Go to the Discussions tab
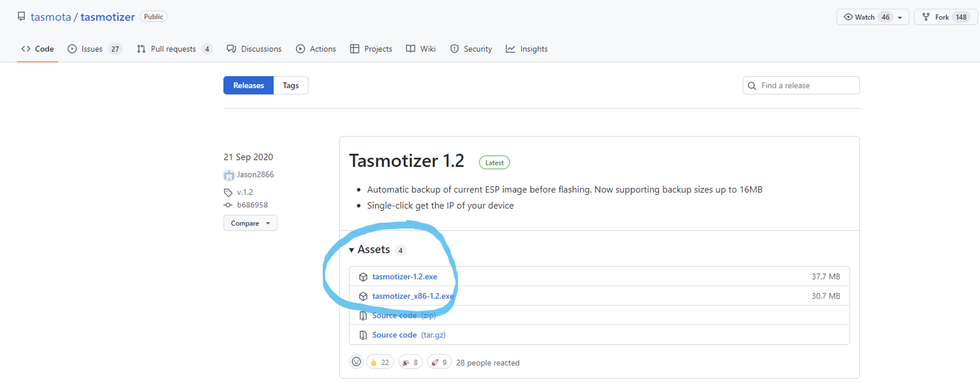Viewport: 980px width, 391px height. 254,49
